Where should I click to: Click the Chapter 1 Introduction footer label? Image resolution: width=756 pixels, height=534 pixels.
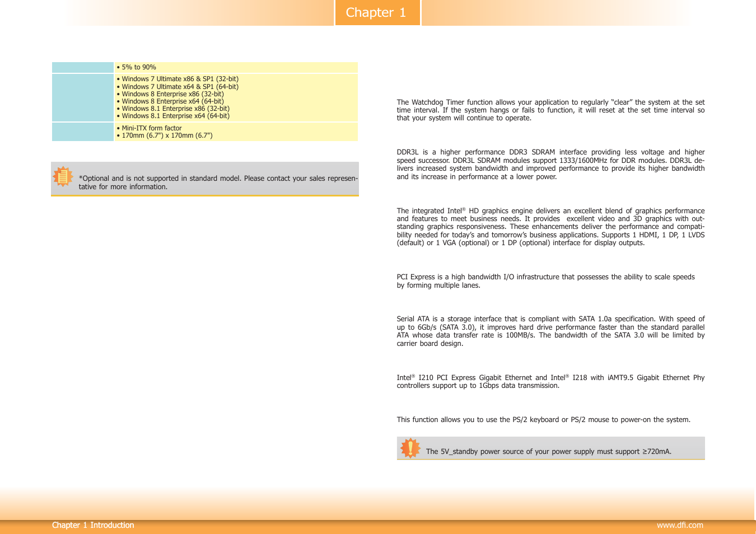[x=93, y=525]
